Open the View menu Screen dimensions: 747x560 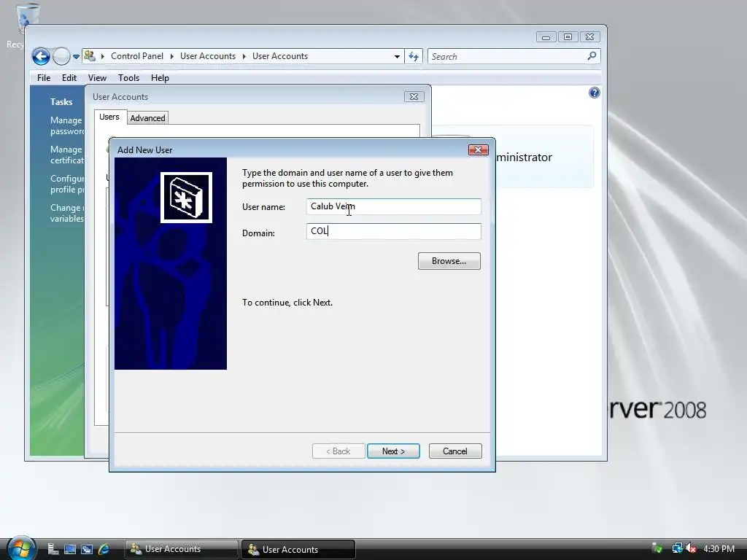(x=97, y=77)
